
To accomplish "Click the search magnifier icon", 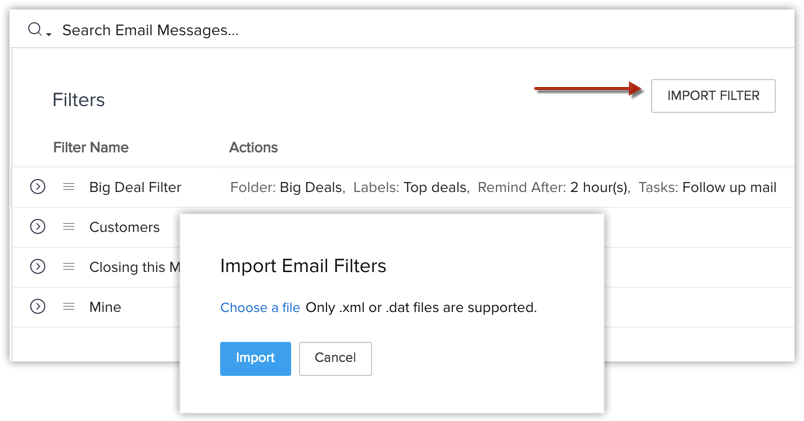I will coord(35,30).
